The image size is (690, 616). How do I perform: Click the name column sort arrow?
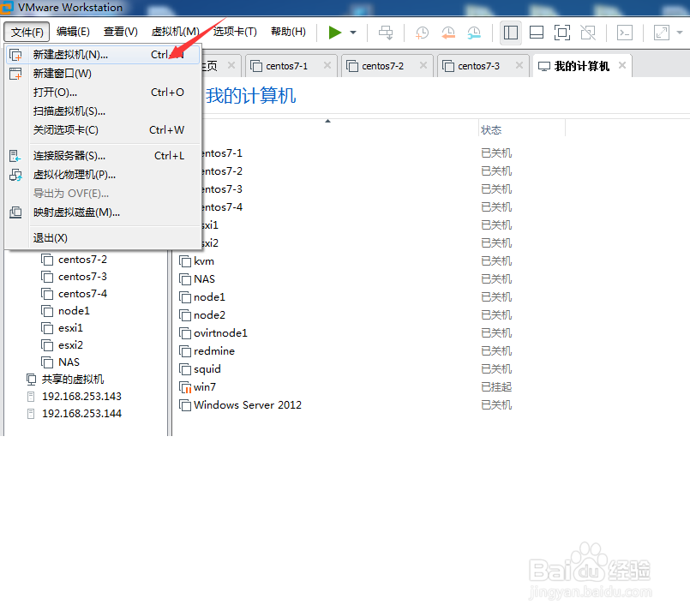[x=327, y=121]
